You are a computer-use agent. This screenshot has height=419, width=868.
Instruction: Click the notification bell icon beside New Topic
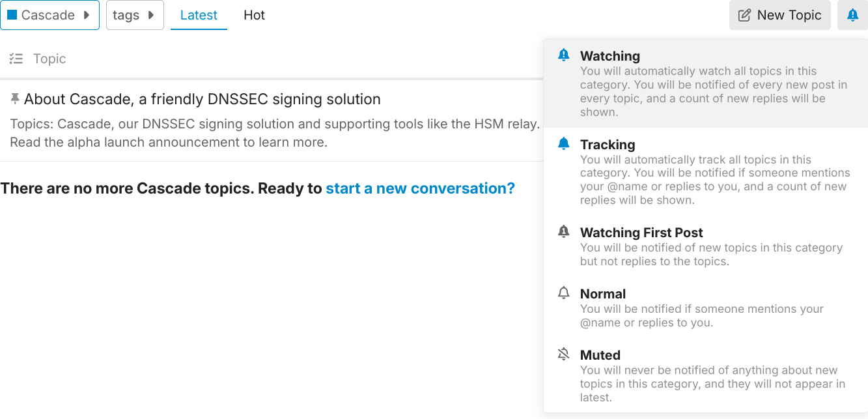[x=852, y=15]
